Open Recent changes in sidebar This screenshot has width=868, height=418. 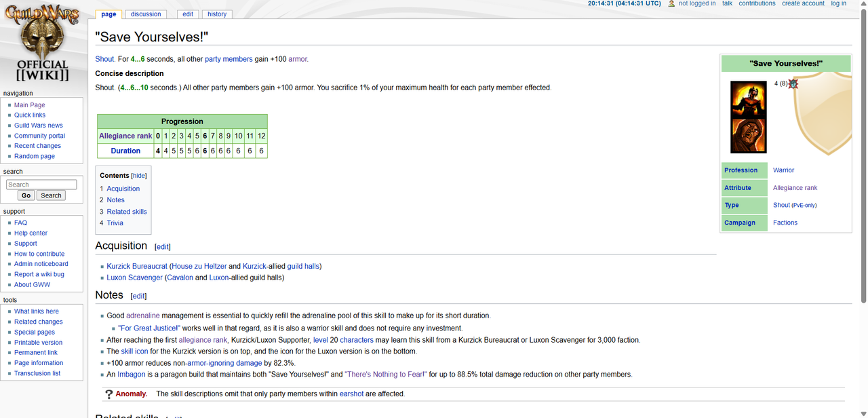[x=38, y=146]
